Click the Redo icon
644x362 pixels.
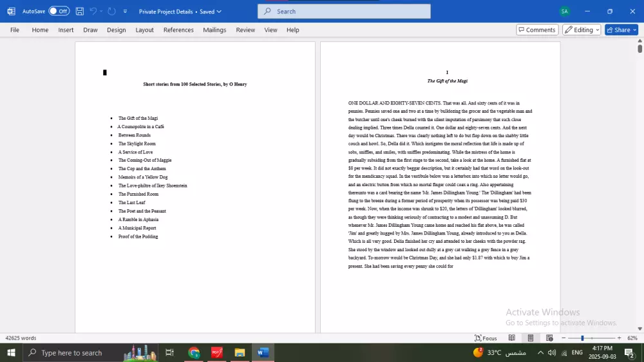pos(111,11)
